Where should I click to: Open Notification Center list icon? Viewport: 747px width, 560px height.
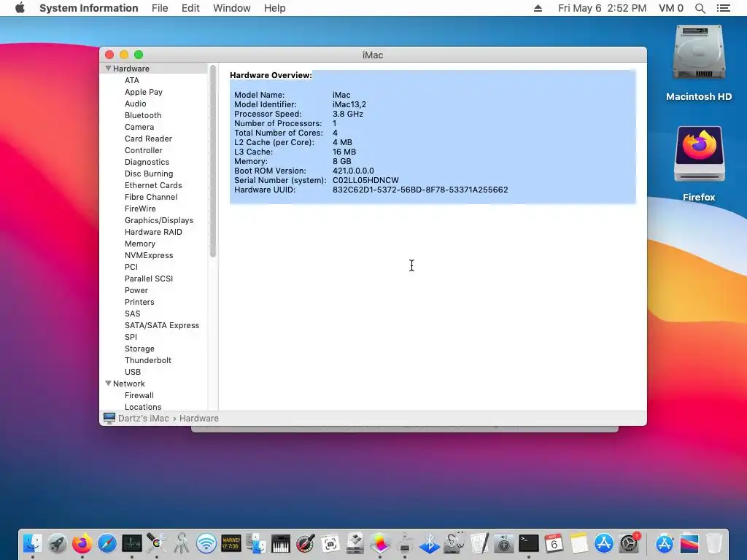tap(723, 8)
